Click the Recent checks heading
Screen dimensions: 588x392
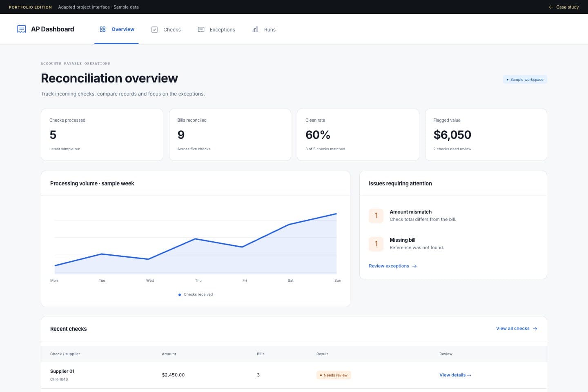click(x=68, y=329)
